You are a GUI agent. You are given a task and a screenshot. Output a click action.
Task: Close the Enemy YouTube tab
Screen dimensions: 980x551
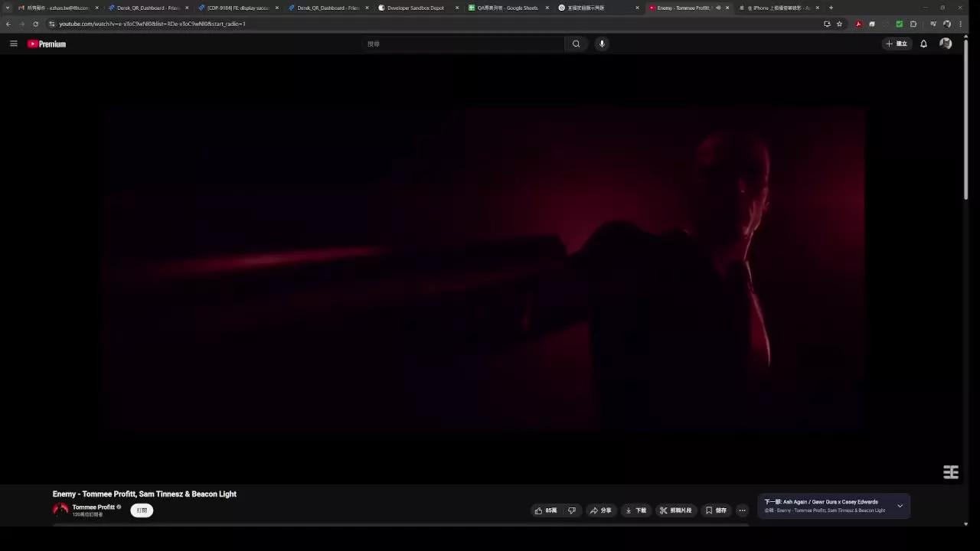727,8
